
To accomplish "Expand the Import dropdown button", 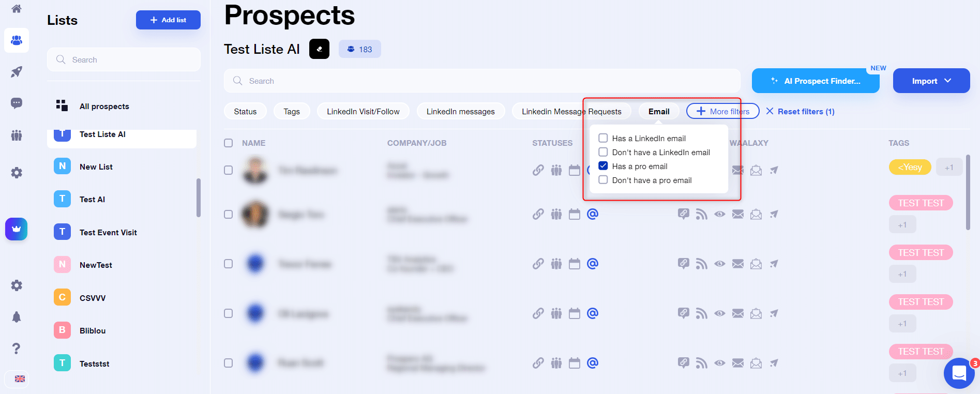I will coord(931,81).
